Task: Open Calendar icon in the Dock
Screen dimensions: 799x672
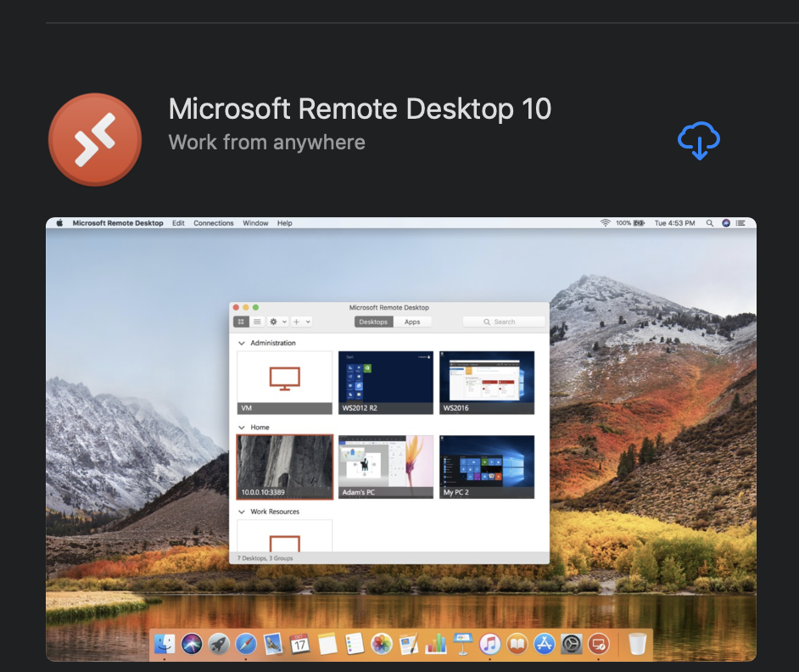Action: tap(299, 644)
